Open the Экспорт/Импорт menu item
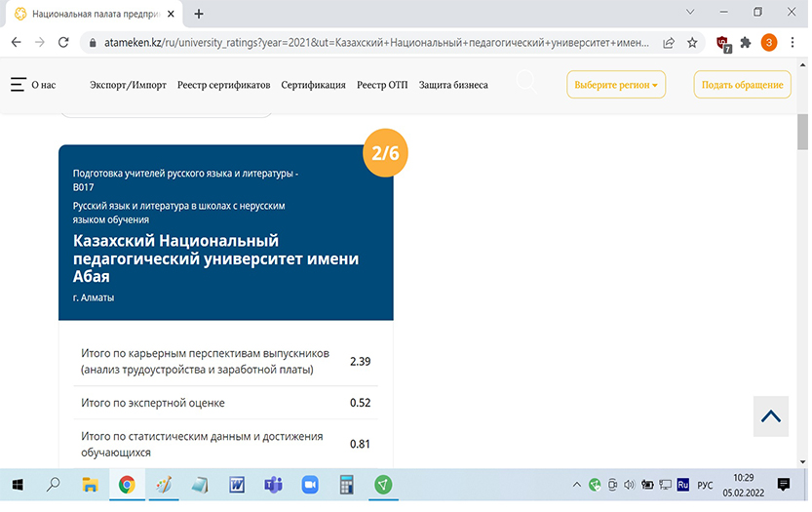812x512 pixels. click(x=128, y=85)
